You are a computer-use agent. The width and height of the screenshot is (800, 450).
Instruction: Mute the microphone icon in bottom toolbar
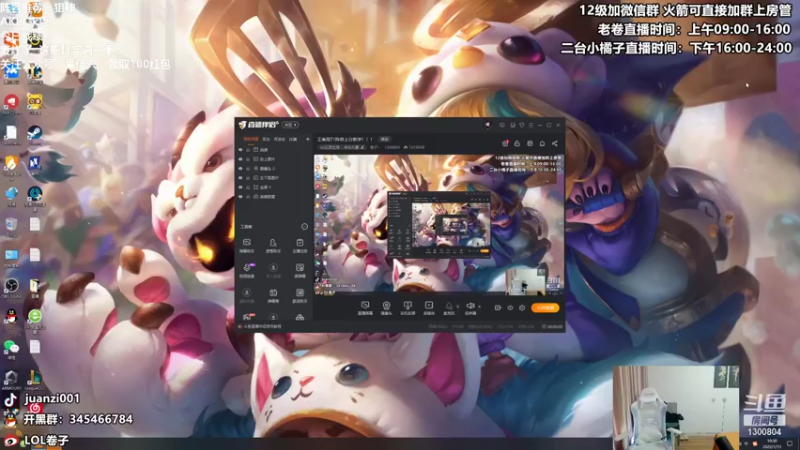[449, 306]
